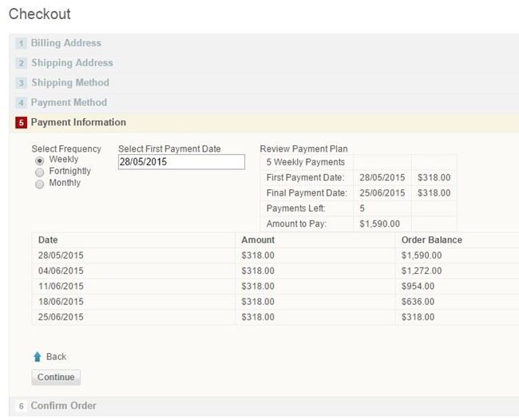Click the step 4 number badge
The image size is (519, 420).
pyautogui.click(x=22, y=103)
